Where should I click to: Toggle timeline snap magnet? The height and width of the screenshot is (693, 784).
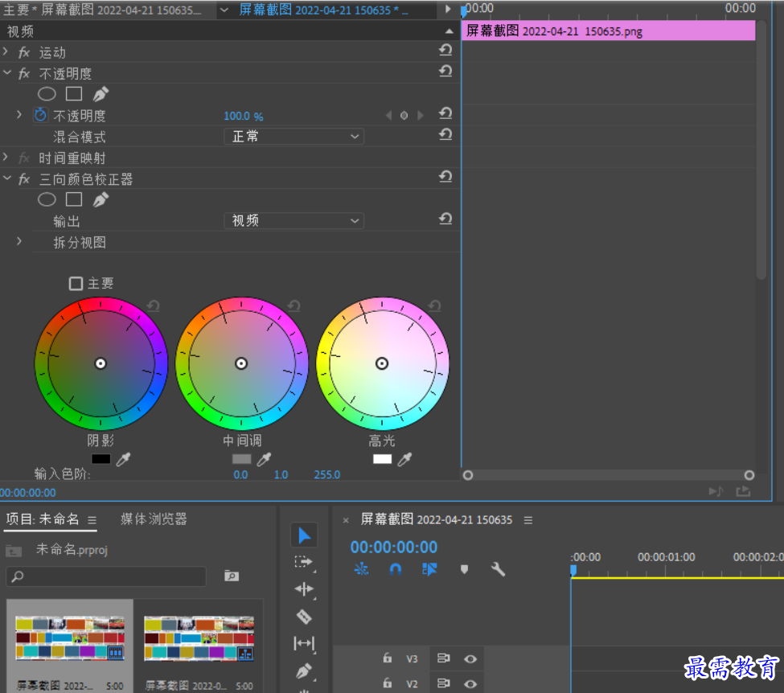point(395,569)
